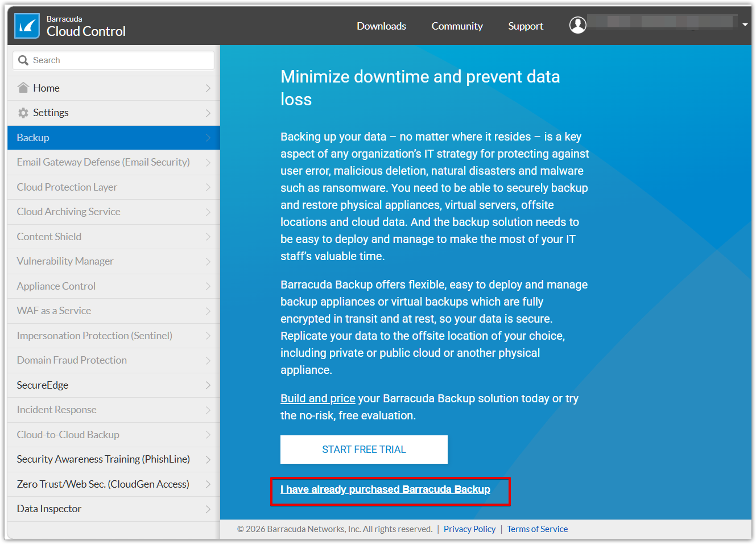Expand the Backup row chevron
Image resolution: width=756 pixels, height=544 pixels.
(208, 138)
